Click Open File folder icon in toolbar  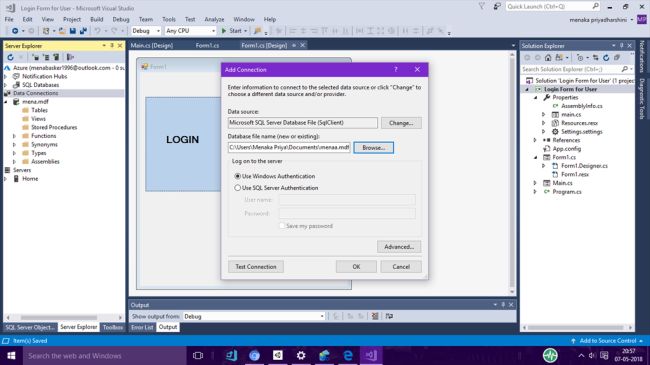(x=62, y=31)
